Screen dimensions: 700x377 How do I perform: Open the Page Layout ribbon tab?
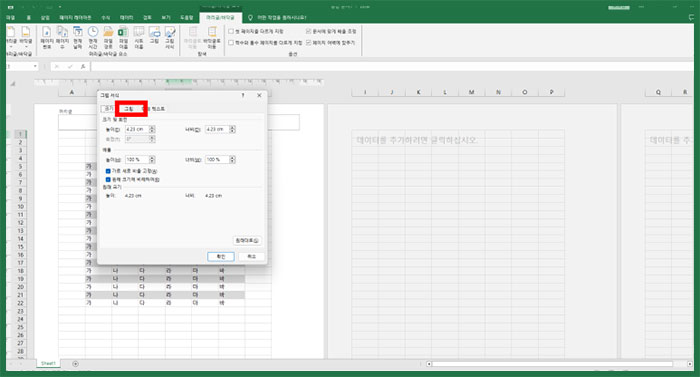pos(75,17)
